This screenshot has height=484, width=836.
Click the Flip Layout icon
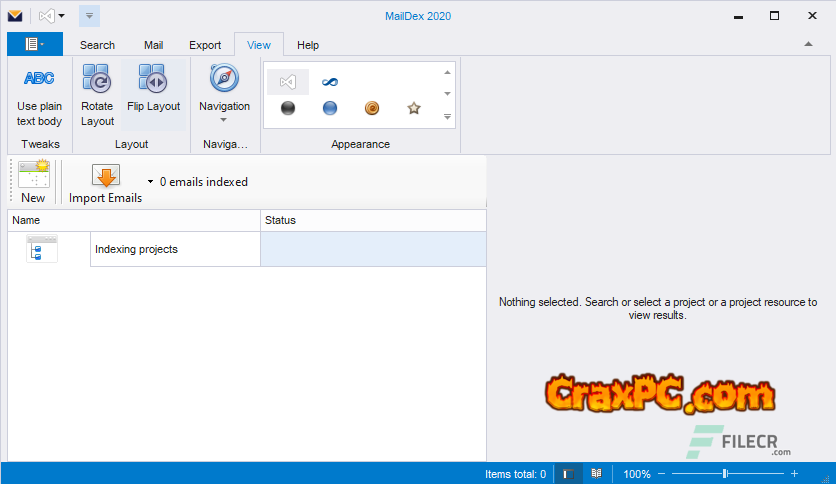(x=153, y=79)
